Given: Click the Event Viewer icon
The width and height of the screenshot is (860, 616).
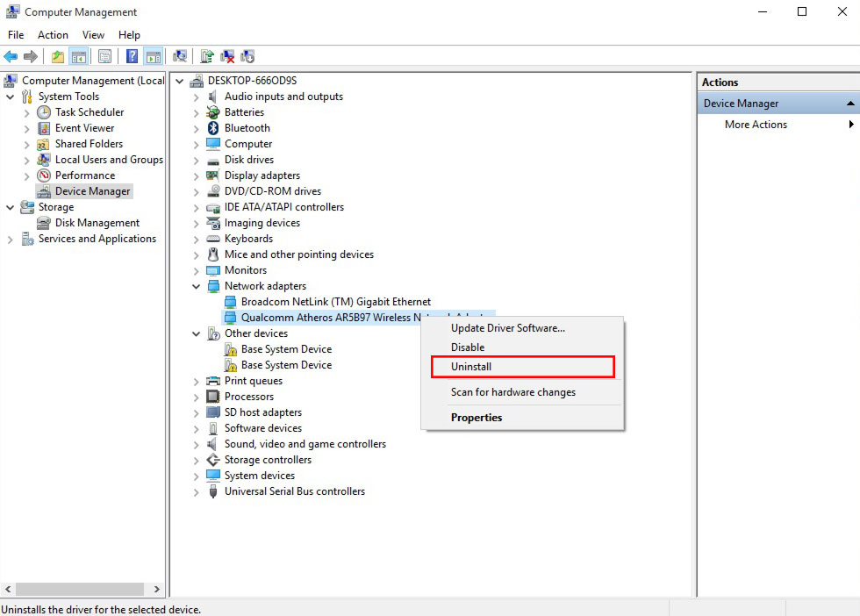Looking at the screenshot, I should click(44, 128).
